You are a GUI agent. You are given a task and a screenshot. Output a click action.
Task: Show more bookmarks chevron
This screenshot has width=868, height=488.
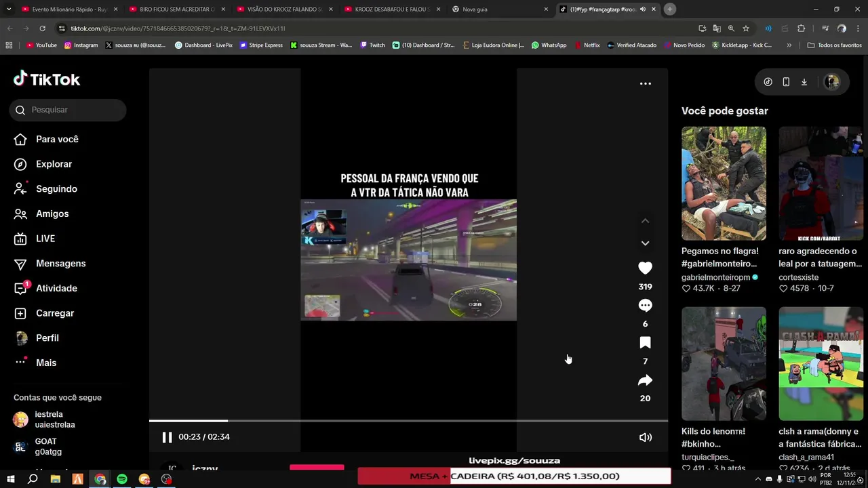(789, 45)
